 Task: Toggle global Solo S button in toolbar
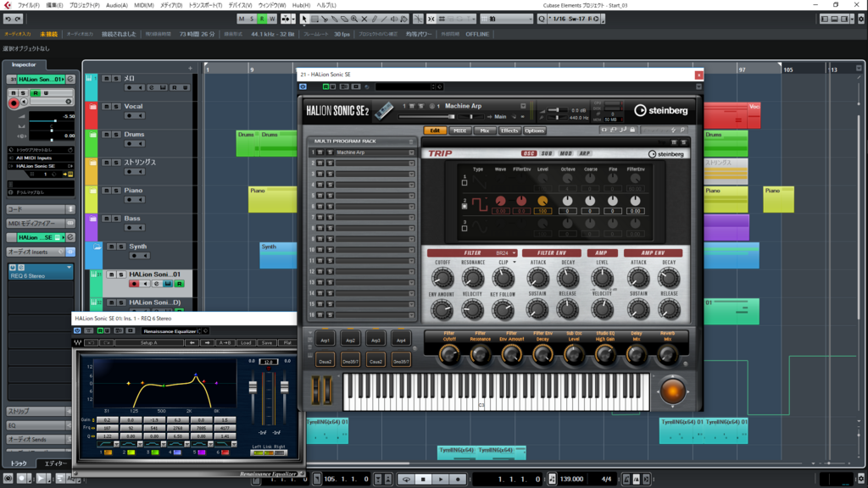(x=252, y=19)
